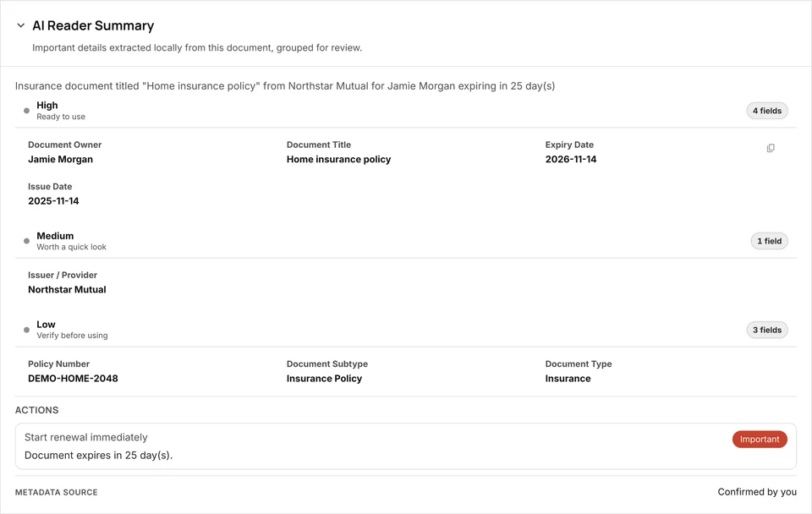Click the 4 fields badge

coord(767,111)
